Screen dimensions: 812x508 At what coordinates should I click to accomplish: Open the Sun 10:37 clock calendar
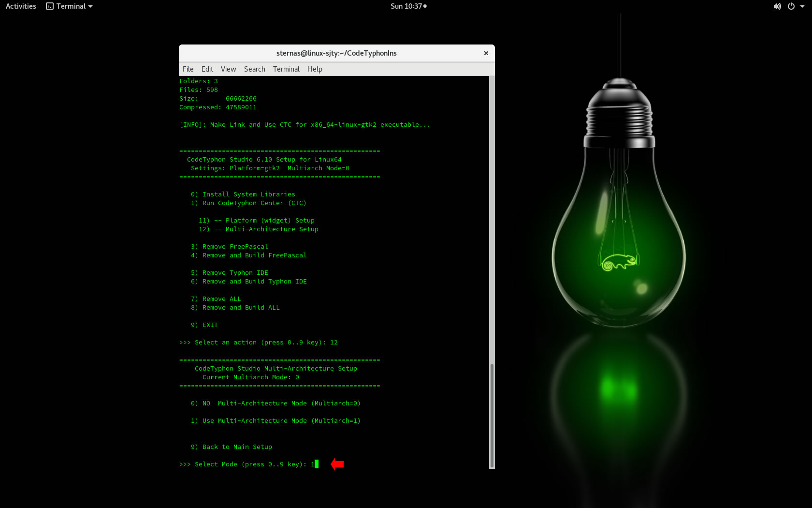[408, 6]
